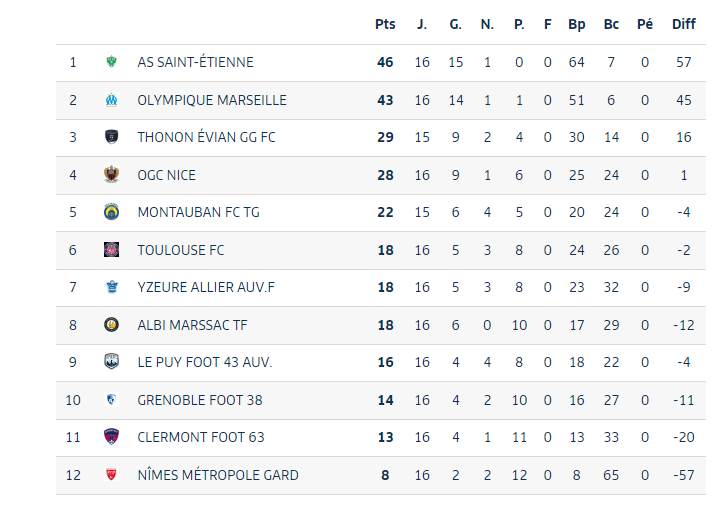Open the NÎMES MÉTROPOLE GARD team page

pos(218,475)
